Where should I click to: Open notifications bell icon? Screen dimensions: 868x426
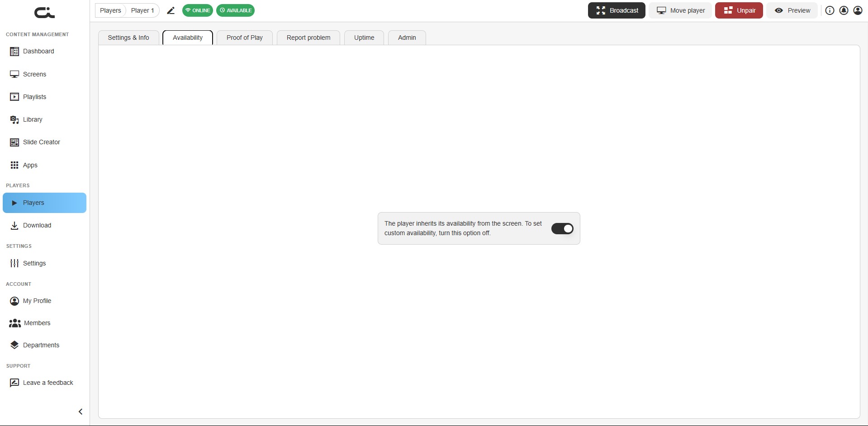click(844, 10)
